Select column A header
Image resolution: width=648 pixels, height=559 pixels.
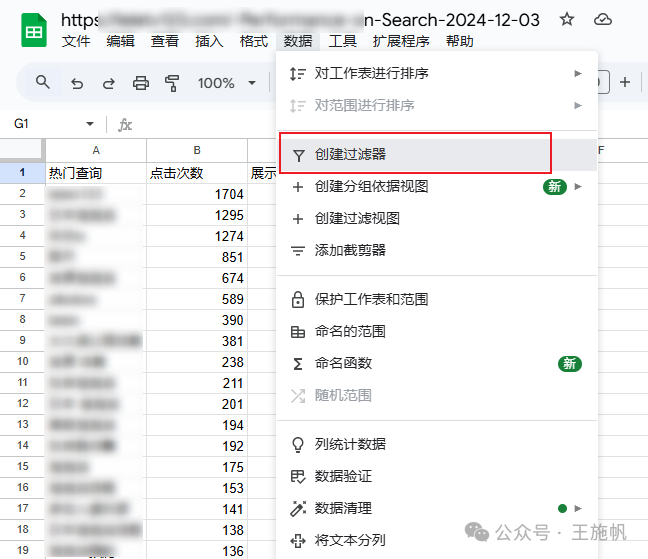96,150
